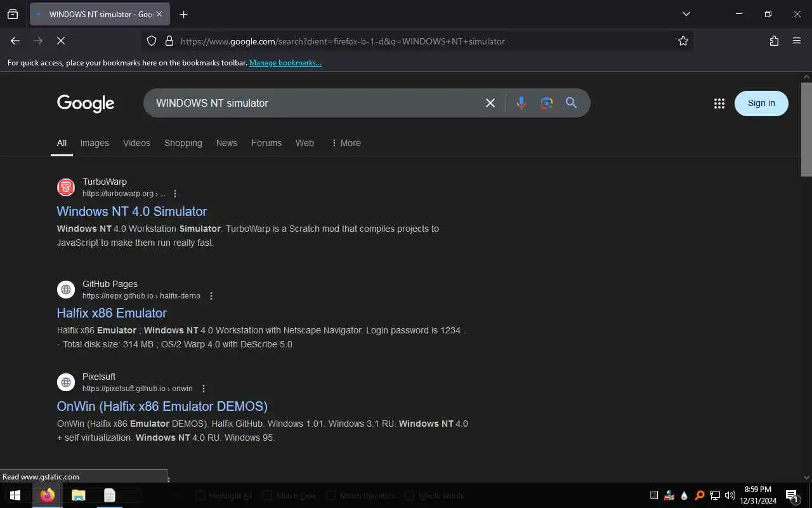Click the page vertical scrollbar thumb

(806, 130)
